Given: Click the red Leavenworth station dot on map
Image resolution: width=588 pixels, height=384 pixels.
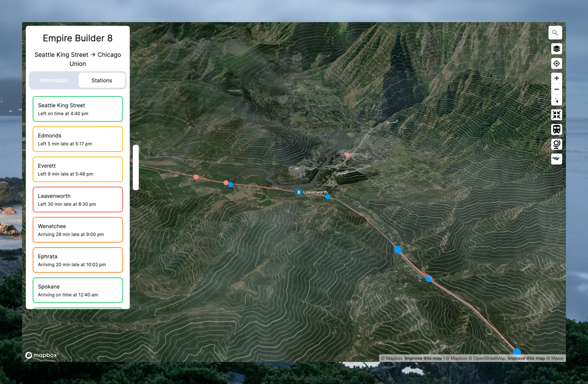Looking at the screenshot, I should coord(348,154).
